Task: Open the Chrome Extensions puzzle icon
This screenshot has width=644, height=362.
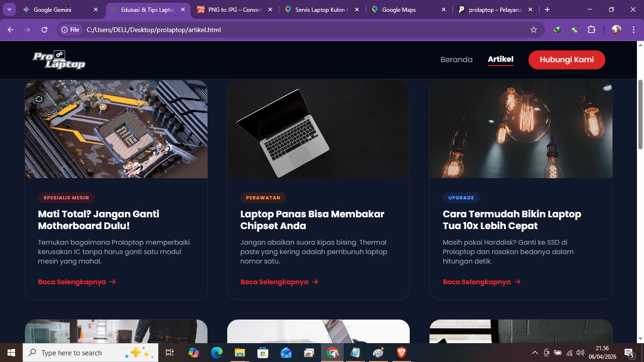Action: pos(591,30)
